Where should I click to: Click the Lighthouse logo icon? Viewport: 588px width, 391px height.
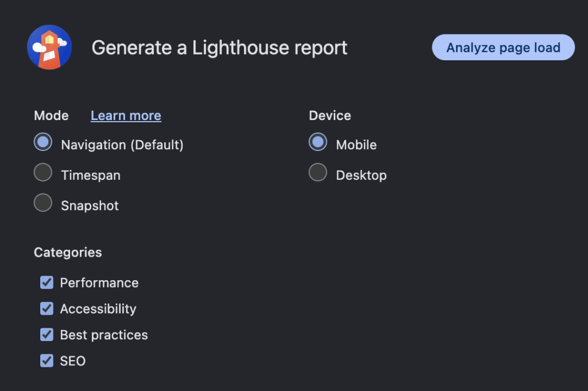click(x=49, y=47)
